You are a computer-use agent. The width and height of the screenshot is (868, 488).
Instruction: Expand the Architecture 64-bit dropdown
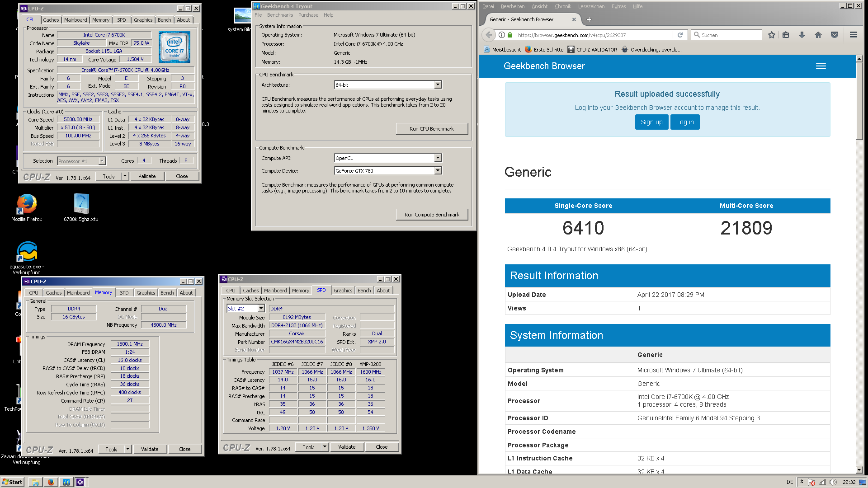click(438, 85)
